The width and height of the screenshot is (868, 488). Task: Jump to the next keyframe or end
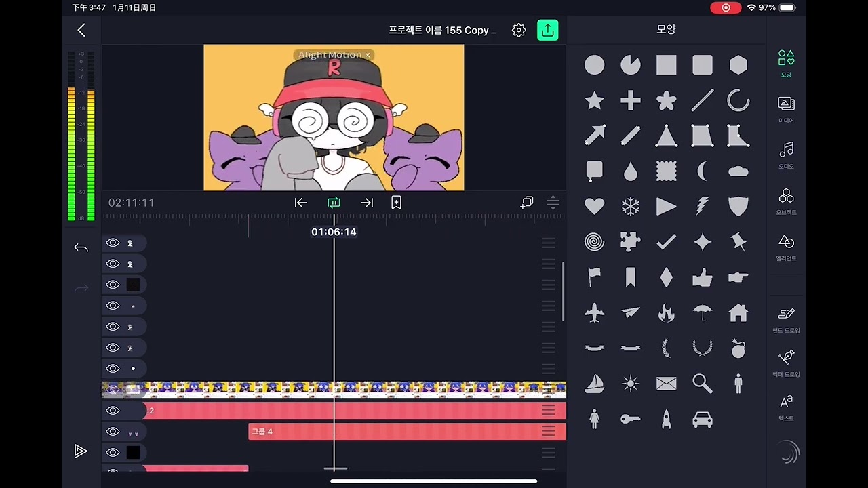click(367, 202)
